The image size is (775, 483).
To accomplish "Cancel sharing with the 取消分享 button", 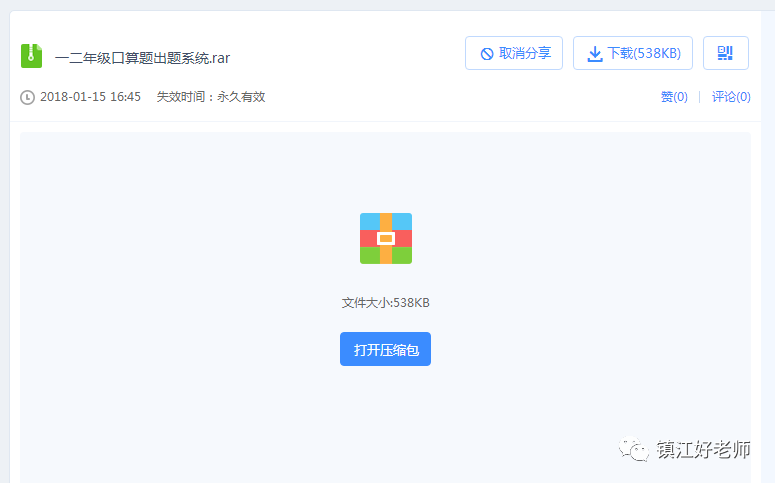I will click(514, 53).
